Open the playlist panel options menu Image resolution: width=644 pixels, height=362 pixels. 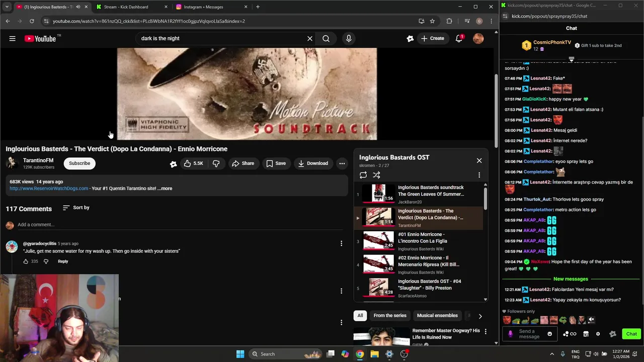[x=479, y=175]
